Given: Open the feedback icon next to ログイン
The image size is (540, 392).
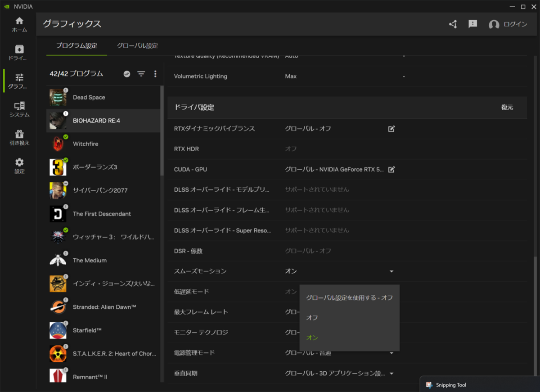Looking at the screenshot, I should point(472,24).
